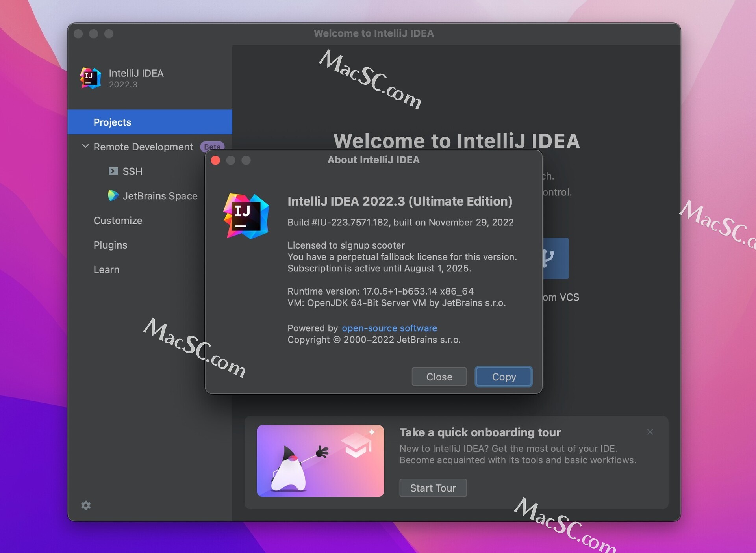Click the About IntelliJ IDEA dialog title
Screen dimensions: 756x553
(373, 160)
